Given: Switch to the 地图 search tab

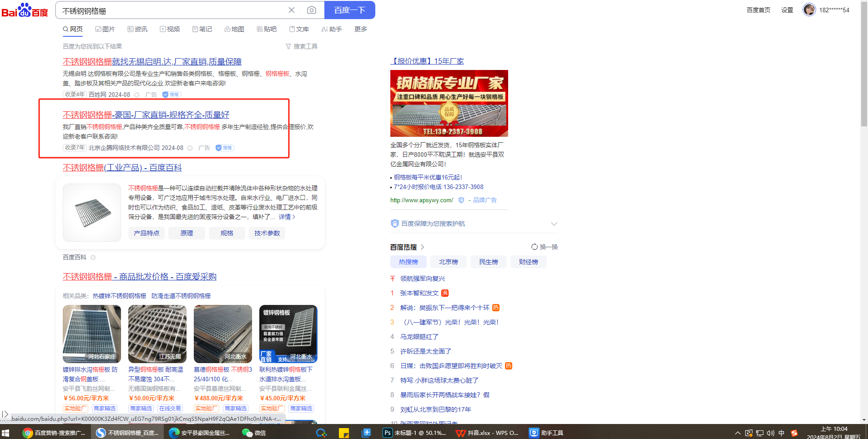Looking at the screenshot, I should click(x=234, y=29).
